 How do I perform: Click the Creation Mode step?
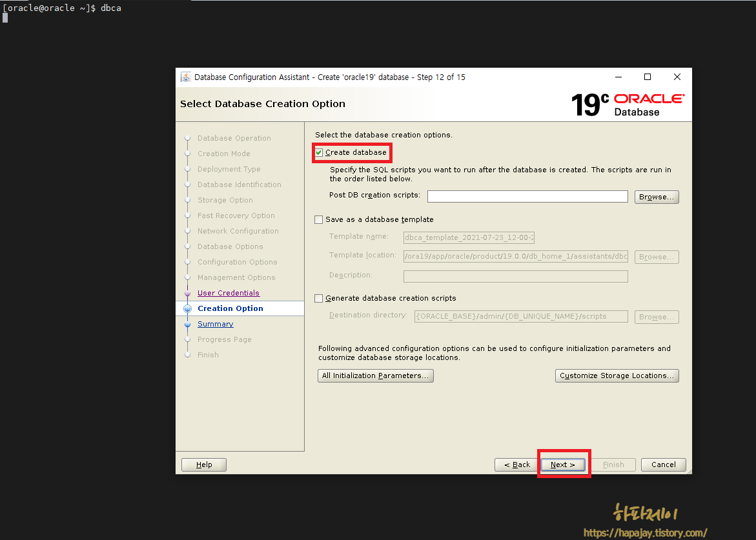224,154
